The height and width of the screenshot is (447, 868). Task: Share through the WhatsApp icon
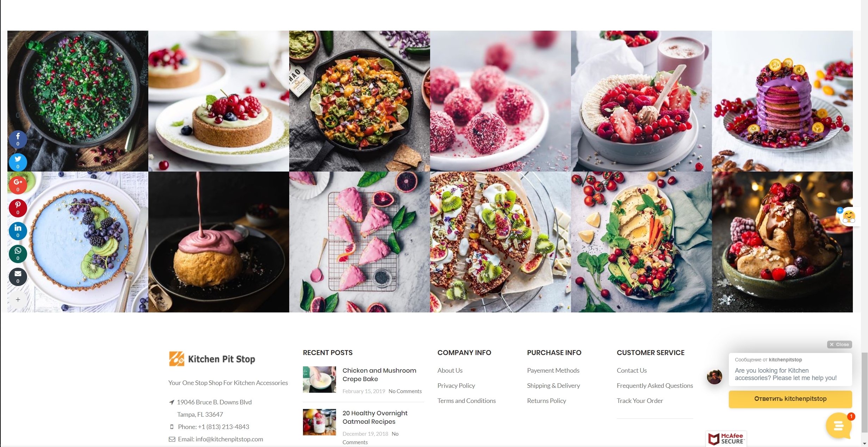(18, 254)
